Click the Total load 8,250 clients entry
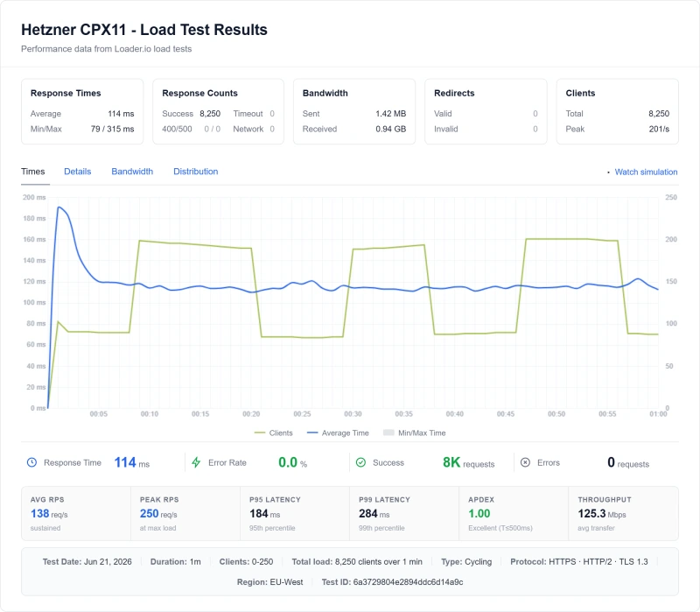700x612 pixels. [x=357, y=561]
